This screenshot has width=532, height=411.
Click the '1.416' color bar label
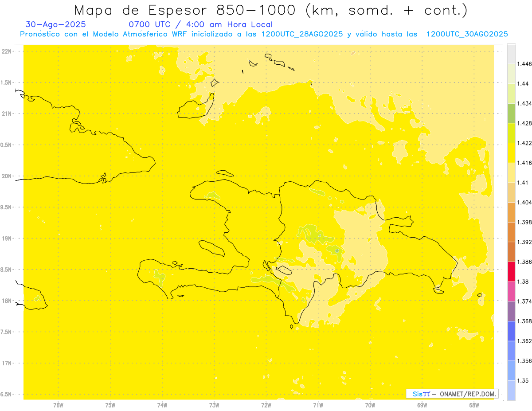[x=524, y=163]
